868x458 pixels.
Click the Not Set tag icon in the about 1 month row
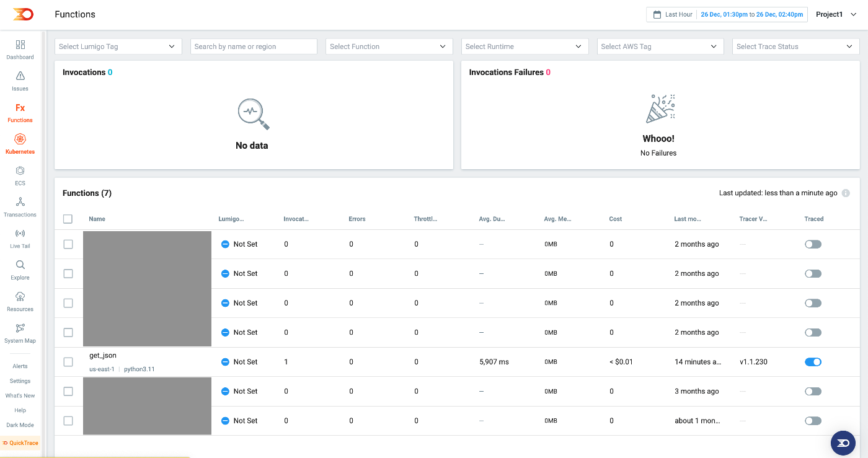(x=225, y=421)
